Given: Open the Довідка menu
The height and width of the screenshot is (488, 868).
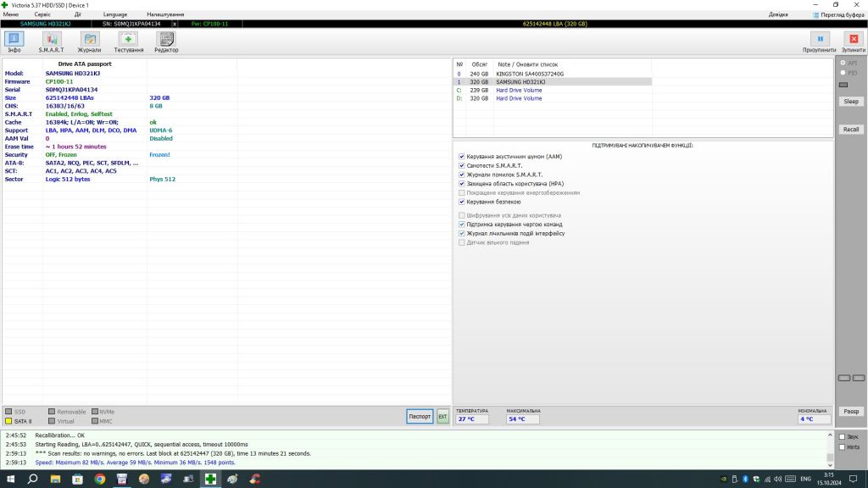Looking at the screenshot, I should tap(778, 14).
